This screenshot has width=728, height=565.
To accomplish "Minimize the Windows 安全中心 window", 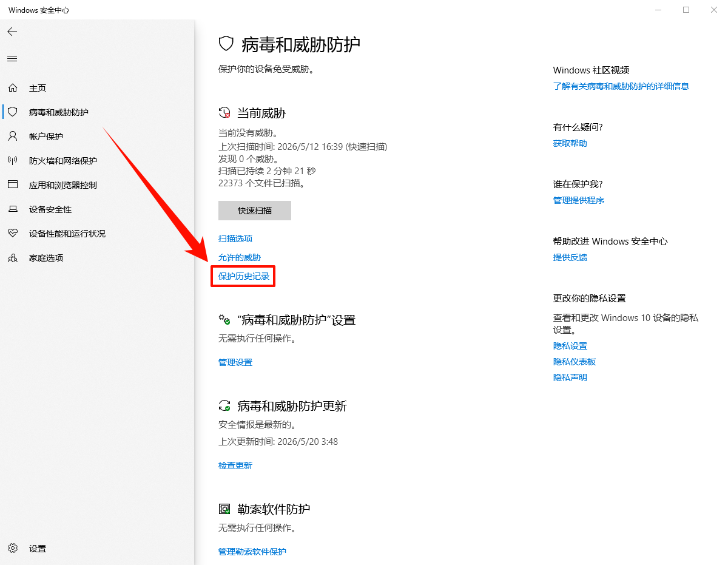I will (659, 10).
